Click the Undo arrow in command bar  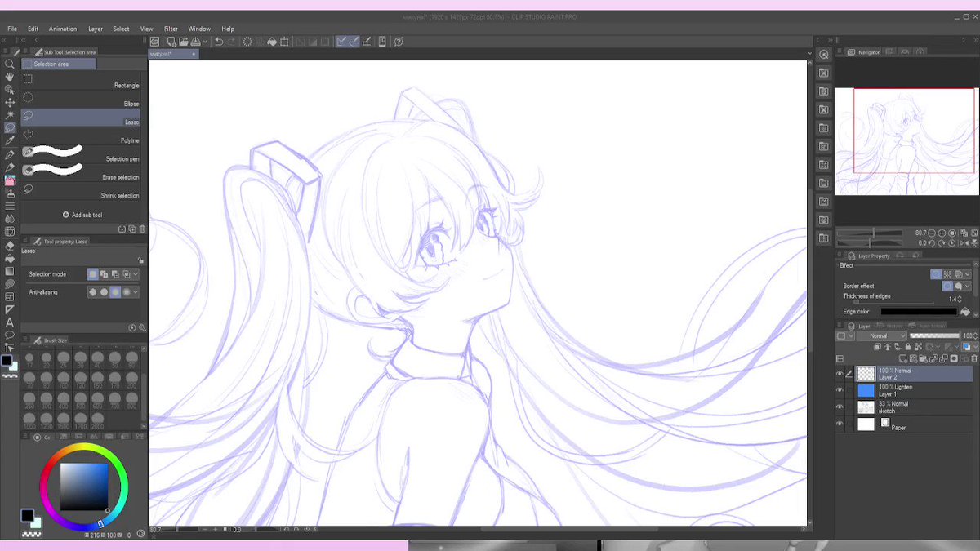coord(219,42)
